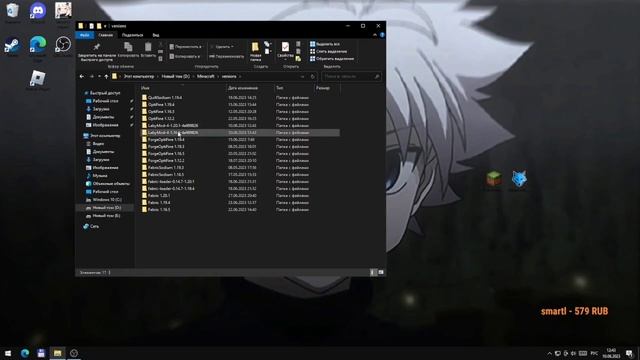This screenshot has width=640, height=360.
Task: Switch to the Вид (View) ribbon tab
Action: (x=156, y=35)
